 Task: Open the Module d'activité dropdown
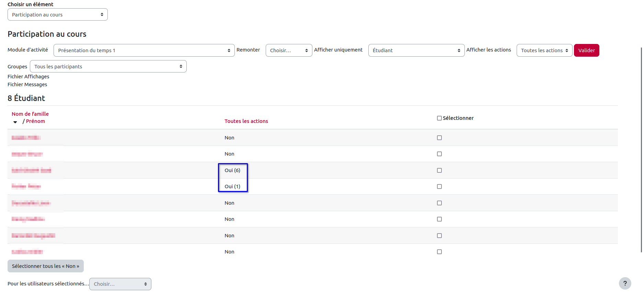144,50
